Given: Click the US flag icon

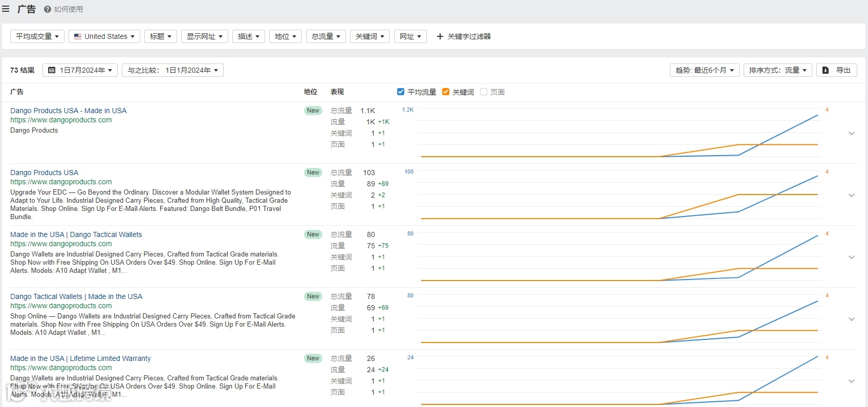Looking at the screenshot, I should 78,36.
